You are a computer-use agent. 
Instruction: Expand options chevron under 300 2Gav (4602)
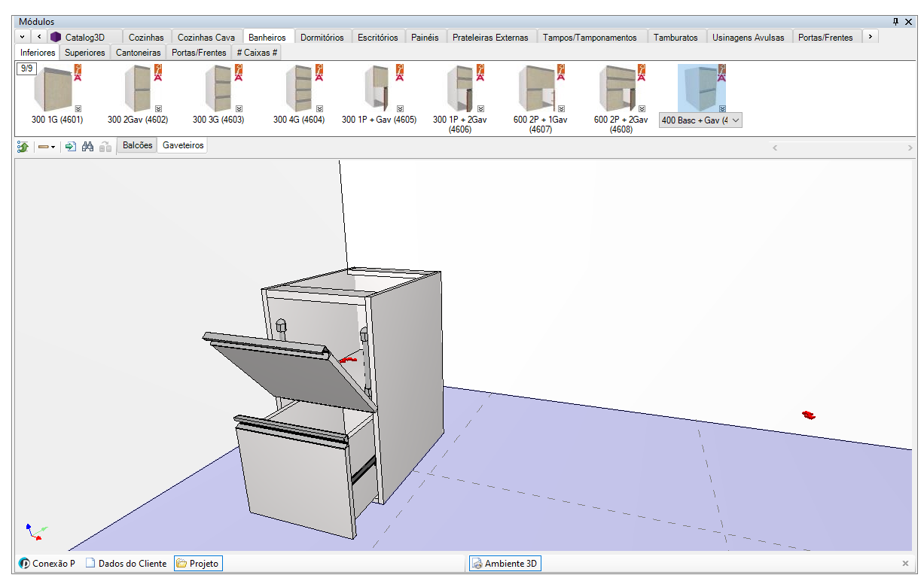158,108
